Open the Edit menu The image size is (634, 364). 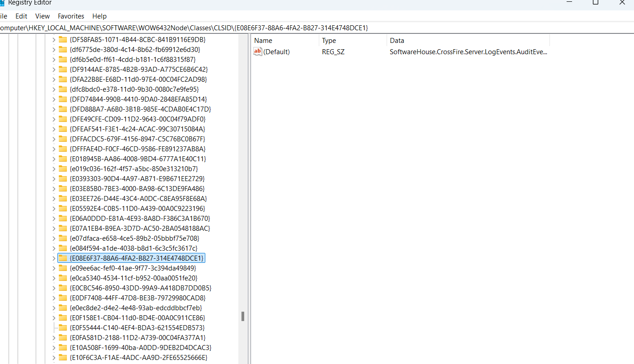[21, 16]
